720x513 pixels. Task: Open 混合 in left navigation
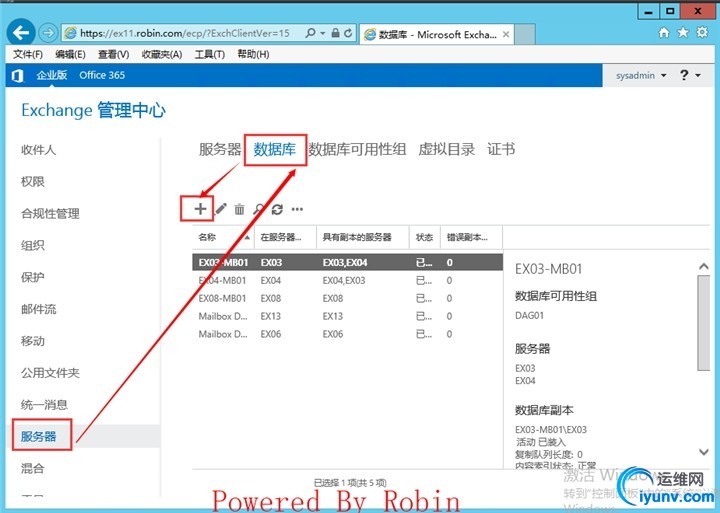pos(33,468)
